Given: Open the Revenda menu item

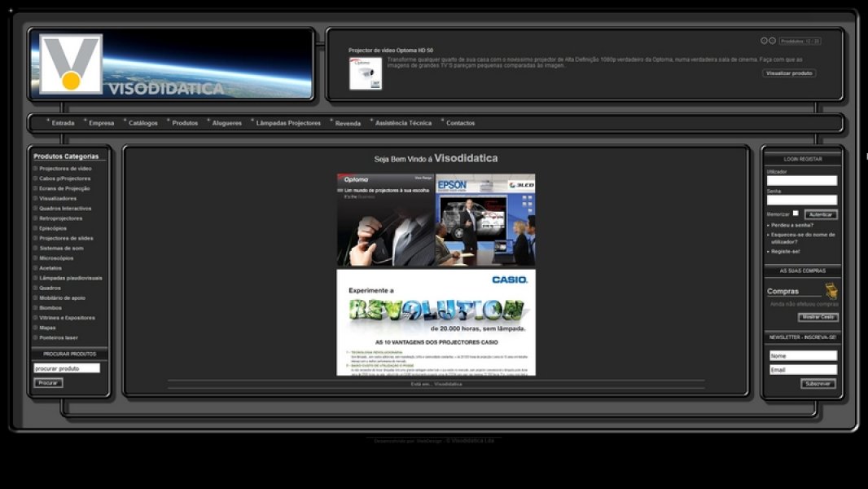Looking at the screenshot, I should [349, 124].
